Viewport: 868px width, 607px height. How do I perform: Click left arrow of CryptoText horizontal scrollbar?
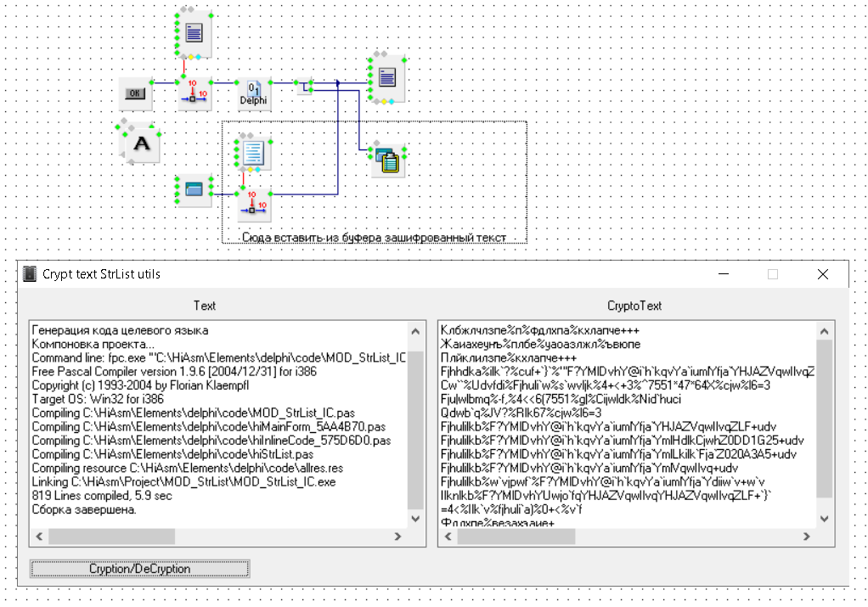[447, 537]
